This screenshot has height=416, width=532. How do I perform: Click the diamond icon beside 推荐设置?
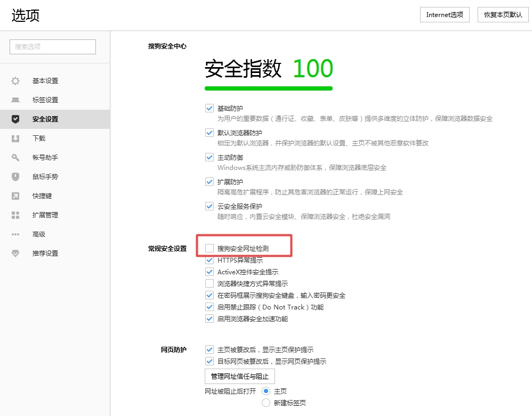pos(15,254)
